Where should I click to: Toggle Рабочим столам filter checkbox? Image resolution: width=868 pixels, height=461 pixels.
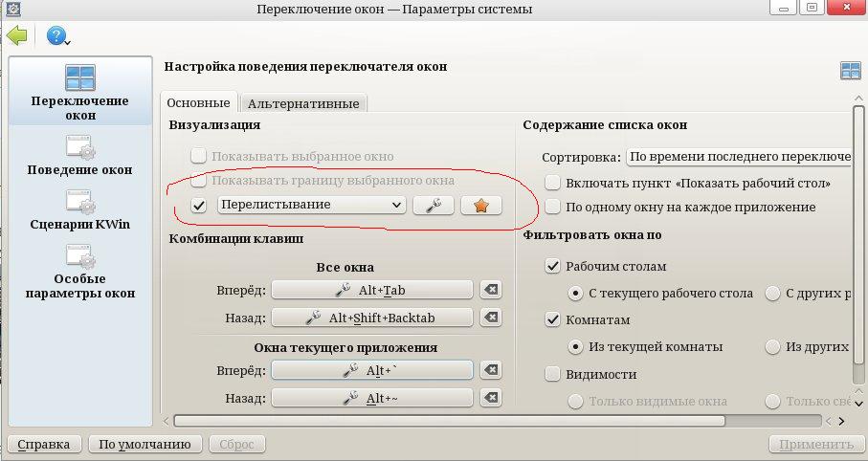point(552,266)
